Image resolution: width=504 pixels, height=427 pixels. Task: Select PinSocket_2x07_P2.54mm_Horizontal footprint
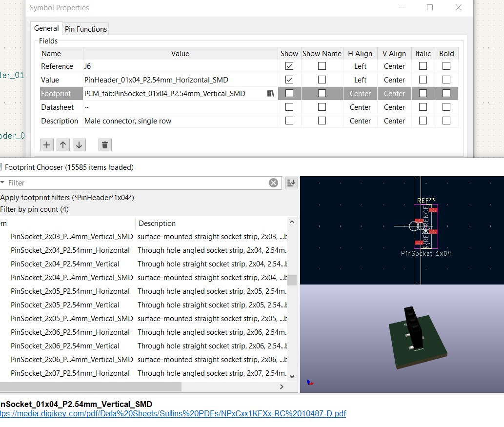tap(70, 373)
